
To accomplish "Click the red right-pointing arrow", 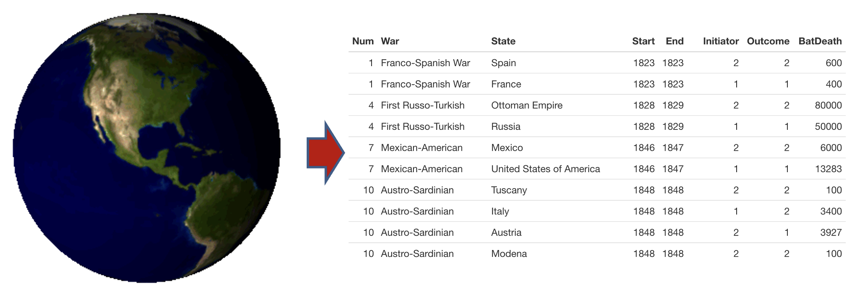I will click(x=326, y=153).
